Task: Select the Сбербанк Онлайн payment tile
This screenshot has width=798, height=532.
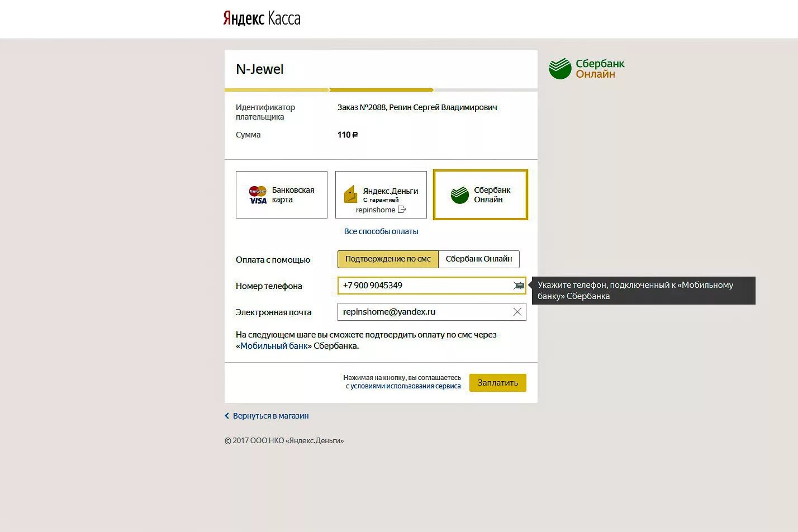Action: (481, 194)
